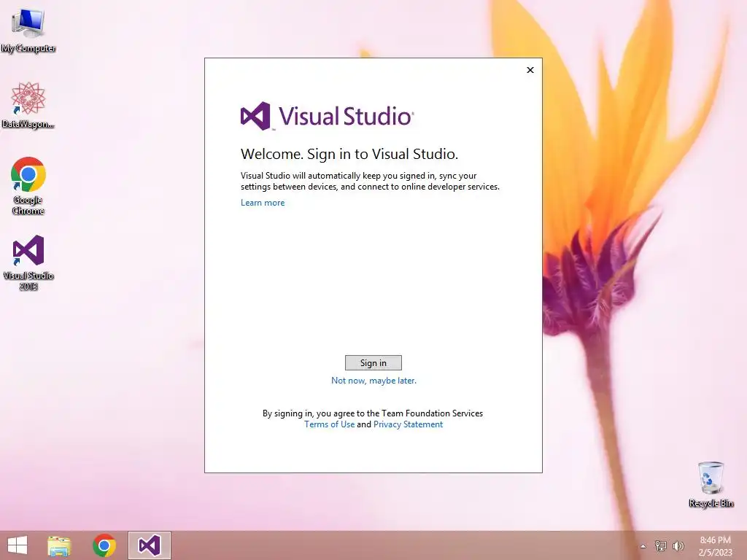Select the DataWagon desktop shortcut
This screenshot has height=560, width=747.
point(28,105)
